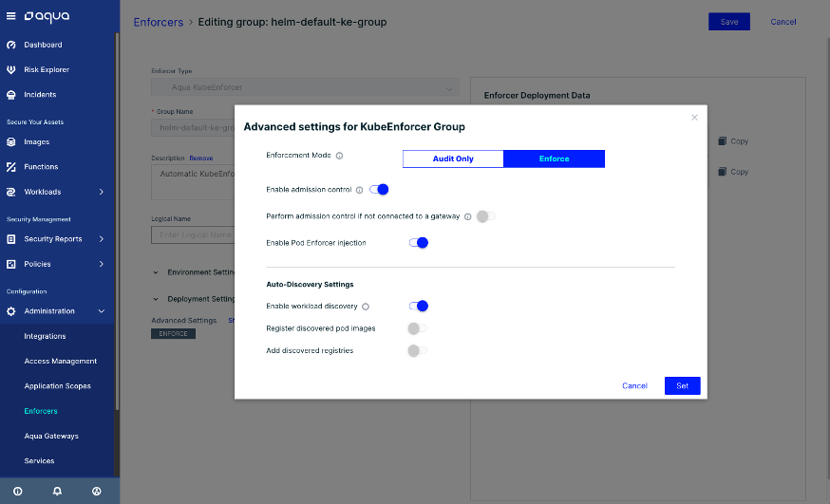Open Enforcers in the sidebar
The width and height of the screenshot is (830, 504).
coord(41,411)
